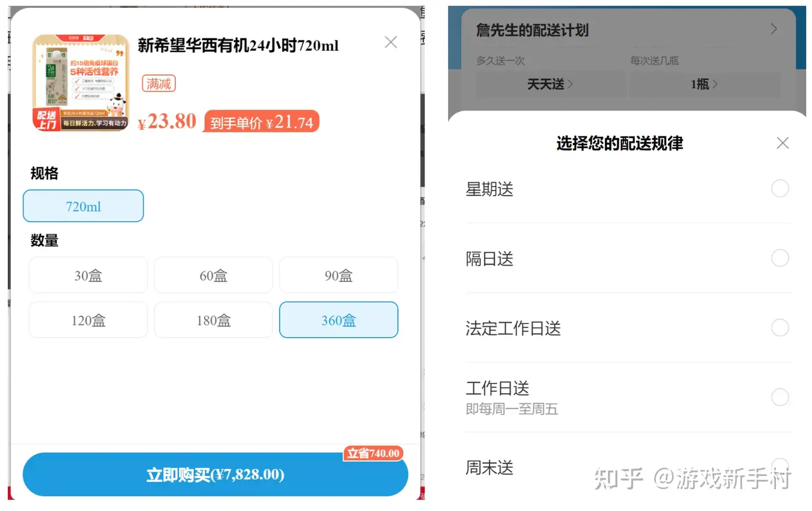Click the product title 新希望华西有机24小时720ml

[238, 46]
